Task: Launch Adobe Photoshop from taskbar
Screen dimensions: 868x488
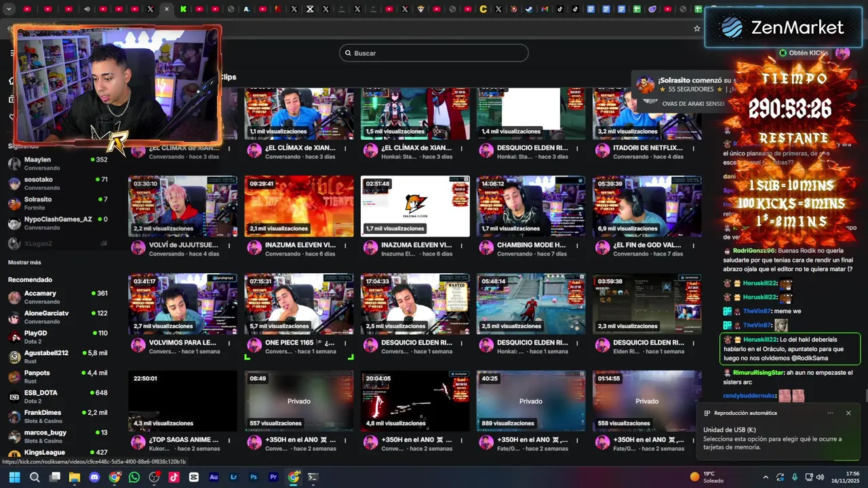Action: coord(254,477)
